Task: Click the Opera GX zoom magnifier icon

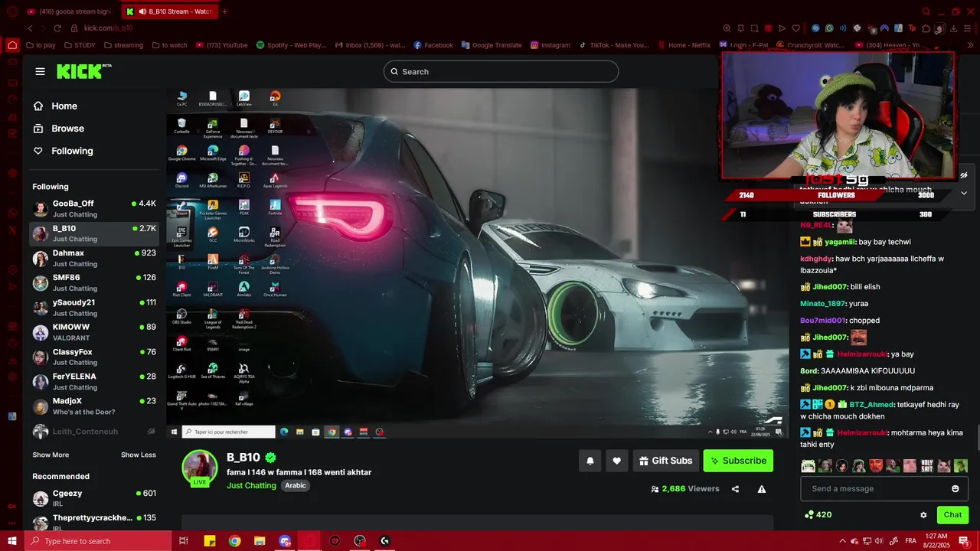Action: coord(727,28)
